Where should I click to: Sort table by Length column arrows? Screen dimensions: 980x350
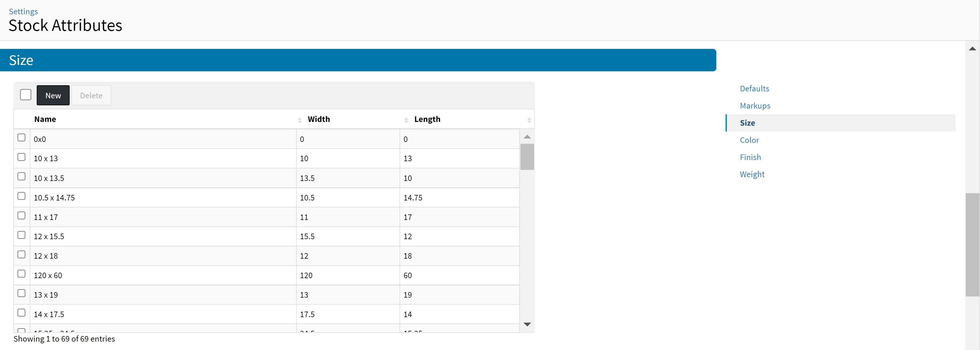click(529, 120)
